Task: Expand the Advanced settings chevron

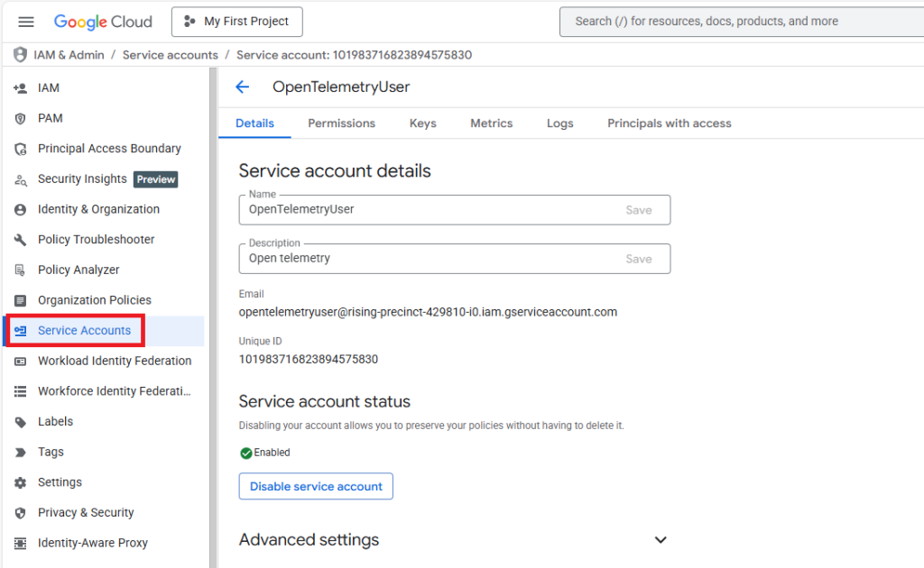Action: (661, 540)
